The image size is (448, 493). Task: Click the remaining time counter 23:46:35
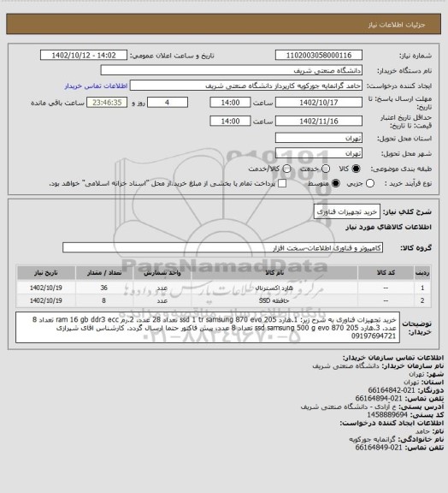107,103
